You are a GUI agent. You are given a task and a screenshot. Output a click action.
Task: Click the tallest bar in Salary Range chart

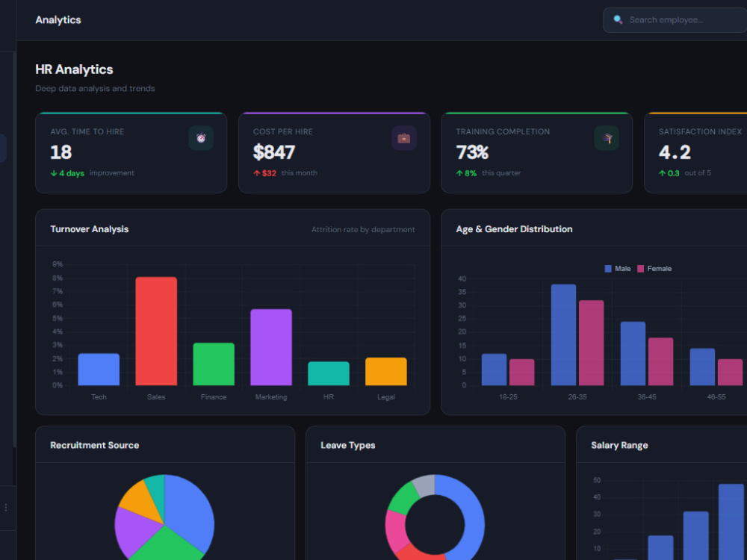pos(731,522)
